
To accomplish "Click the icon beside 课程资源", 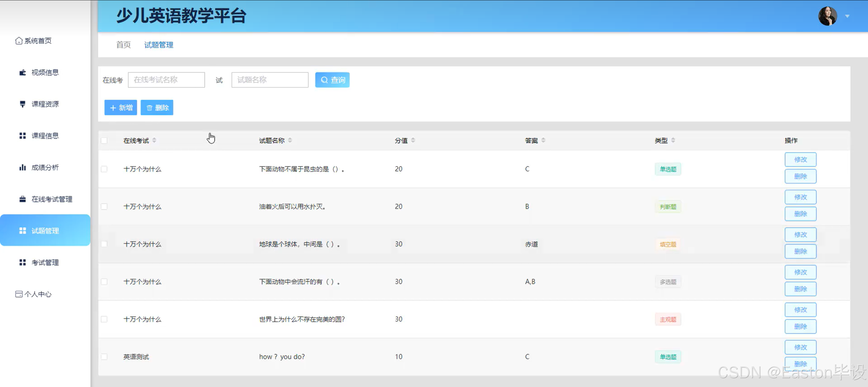I will coord(23,104).
